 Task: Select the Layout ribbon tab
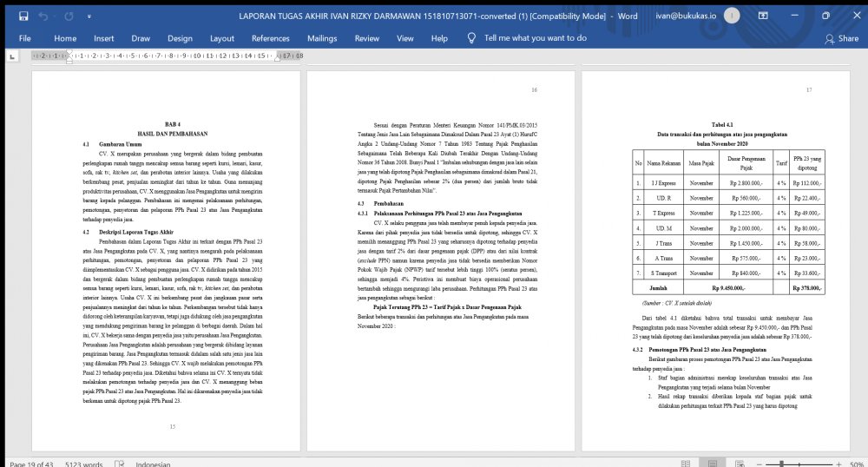[222, 38]
